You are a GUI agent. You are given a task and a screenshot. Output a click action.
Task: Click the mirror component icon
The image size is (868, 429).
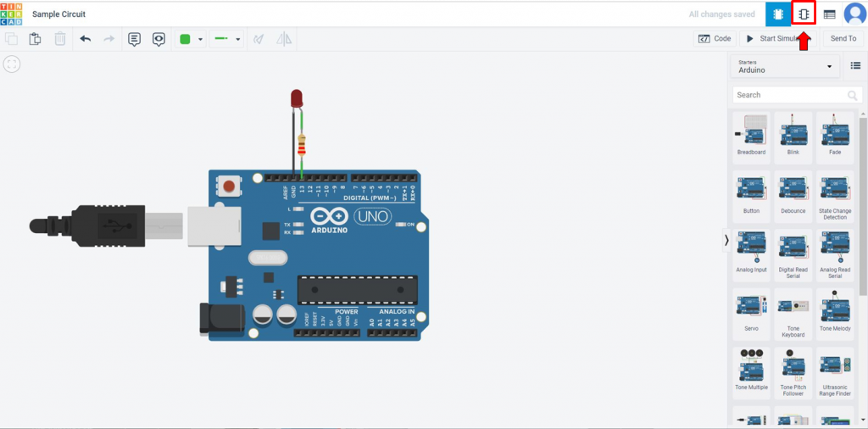click(284, 39)
